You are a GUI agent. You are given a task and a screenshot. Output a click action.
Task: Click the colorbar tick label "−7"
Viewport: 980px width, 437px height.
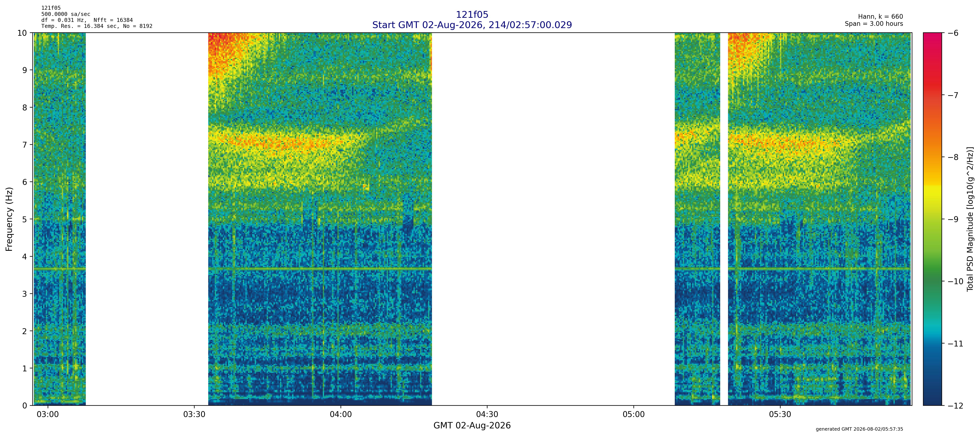pos(953,95)
